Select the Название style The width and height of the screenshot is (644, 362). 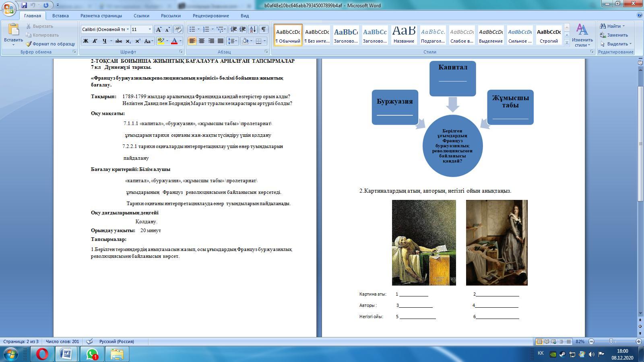[404, 35]
